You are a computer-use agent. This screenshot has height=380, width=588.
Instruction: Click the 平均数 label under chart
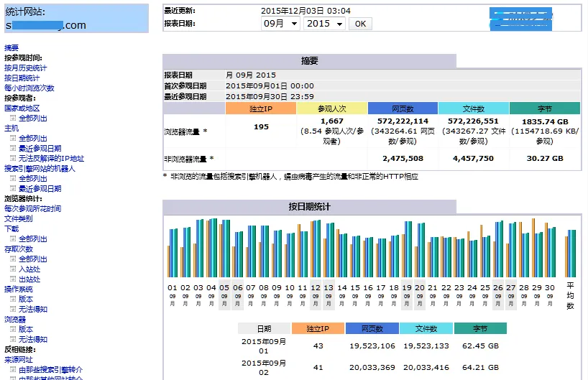[570, 296]
